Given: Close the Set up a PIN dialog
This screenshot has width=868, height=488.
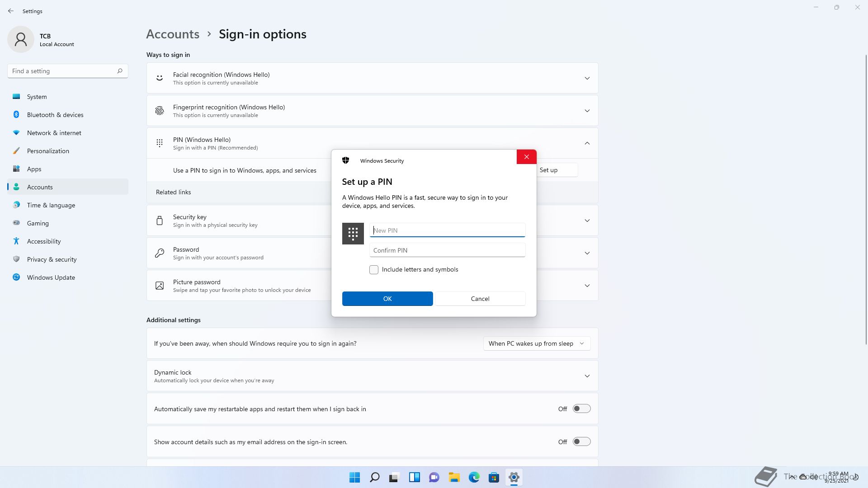Looking at the screenshot, I should (x=527, y=157).
